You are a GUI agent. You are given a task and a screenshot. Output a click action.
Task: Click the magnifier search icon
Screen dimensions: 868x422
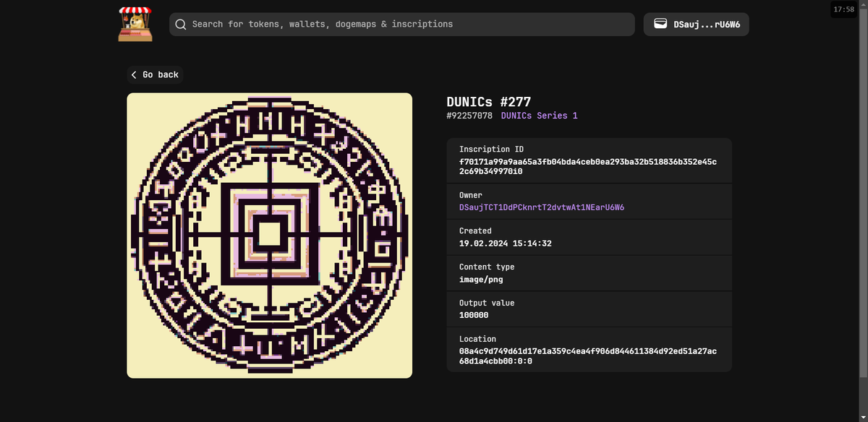pyautogui.click(x=181, y=24)
